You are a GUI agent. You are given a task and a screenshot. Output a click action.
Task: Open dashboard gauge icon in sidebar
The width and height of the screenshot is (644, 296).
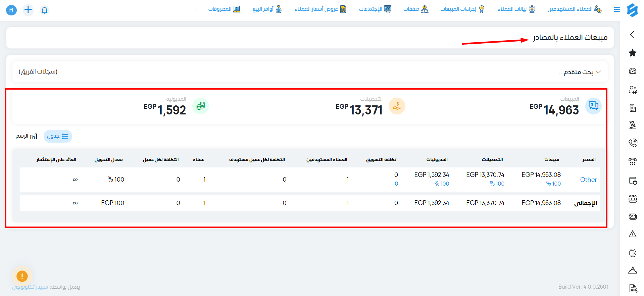[x=633, y=71]
